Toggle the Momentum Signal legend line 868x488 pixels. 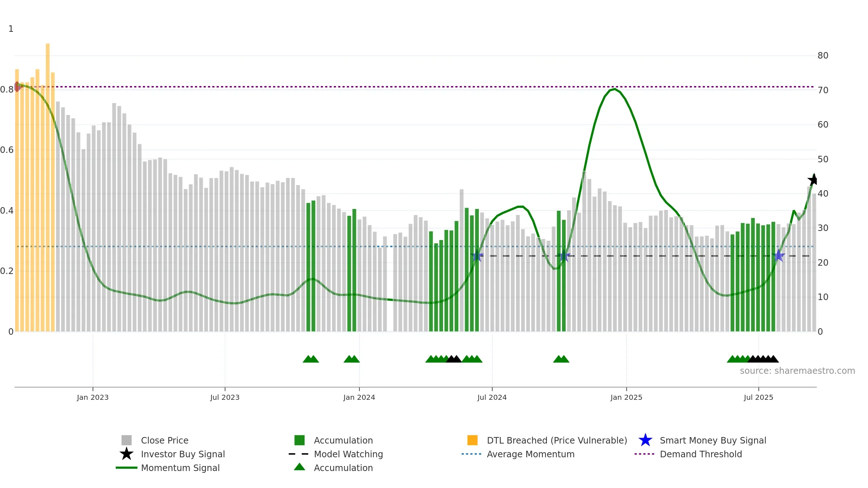[x=180, y=468]
